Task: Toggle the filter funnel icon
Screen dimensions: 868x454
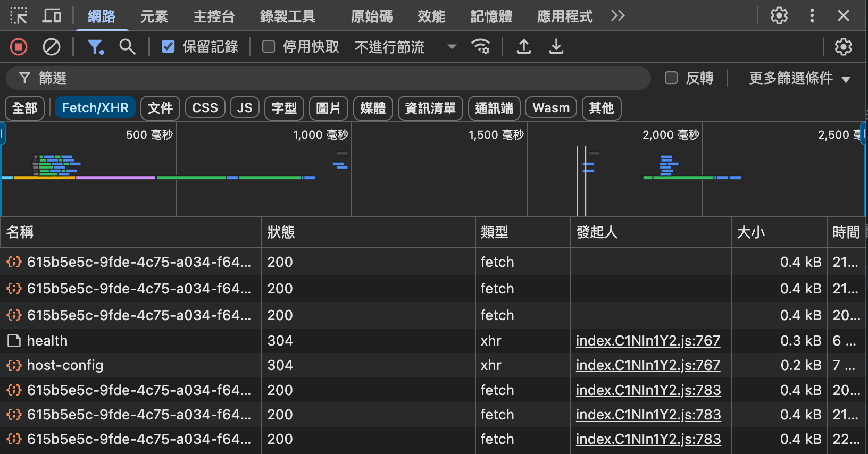Action: (95, 47)
